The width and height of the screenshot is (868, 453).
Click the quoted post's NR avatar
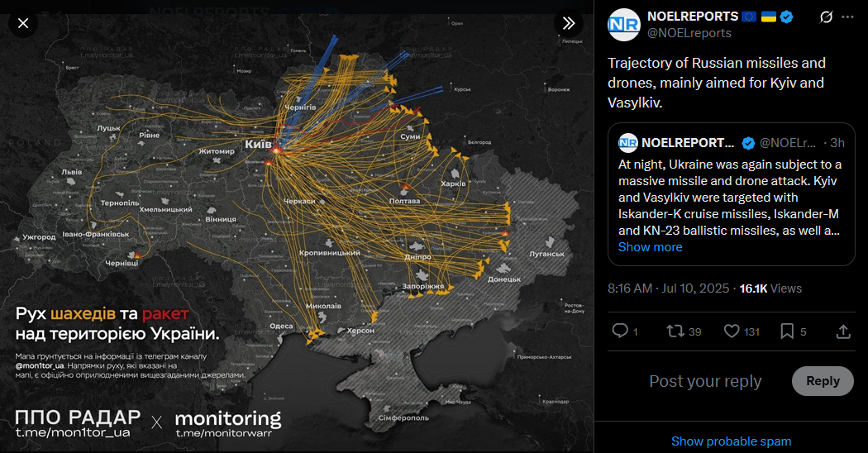click(627, 143)
